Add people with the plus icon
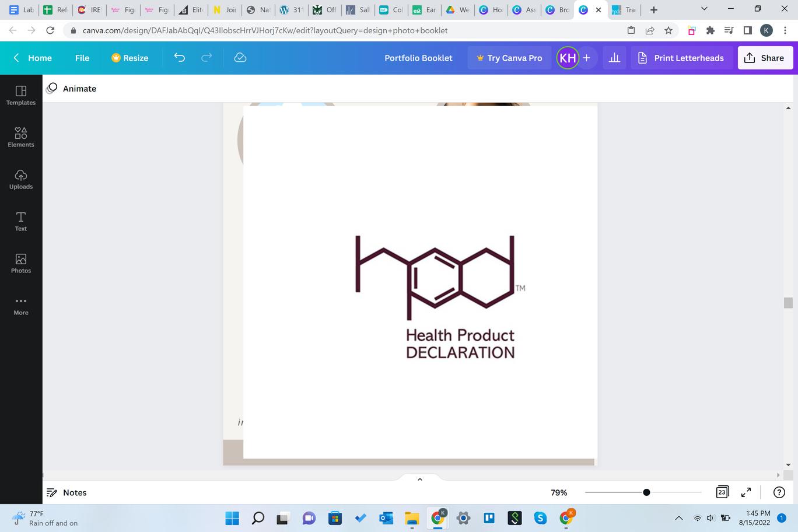798x532 pixels. pos(587,58)
